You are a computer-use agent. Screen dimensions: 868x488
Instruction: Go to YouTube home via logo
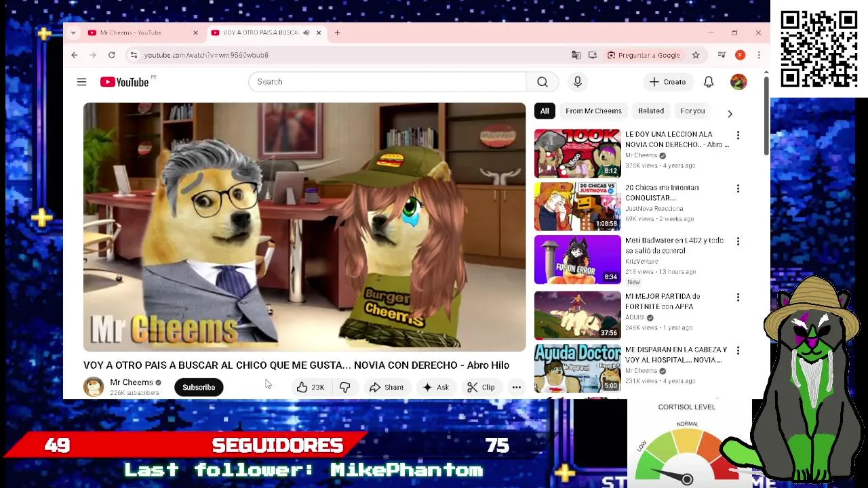click(125, 82)
